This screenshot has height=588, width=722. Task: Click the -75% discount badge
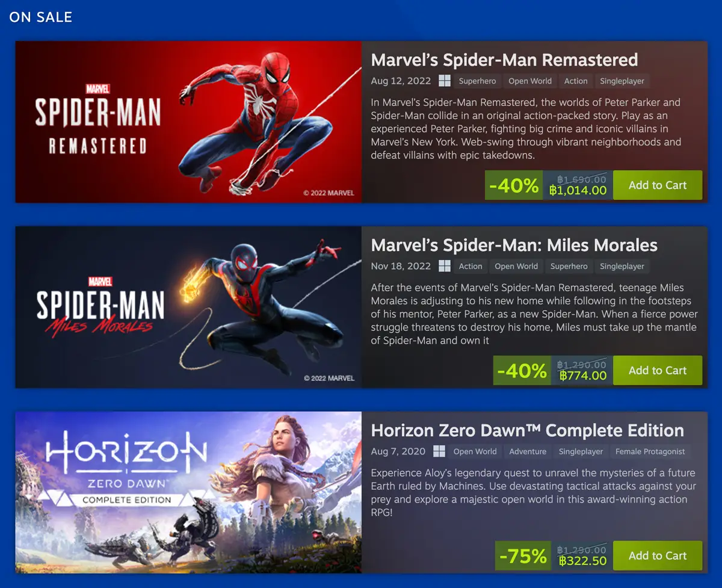click(x=522, y=556)
